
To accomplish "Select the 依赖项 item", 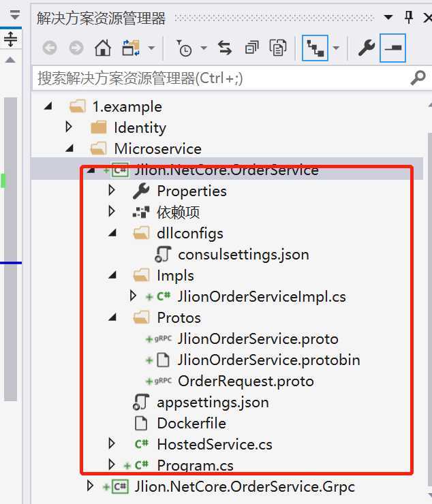I will point(178,212).
